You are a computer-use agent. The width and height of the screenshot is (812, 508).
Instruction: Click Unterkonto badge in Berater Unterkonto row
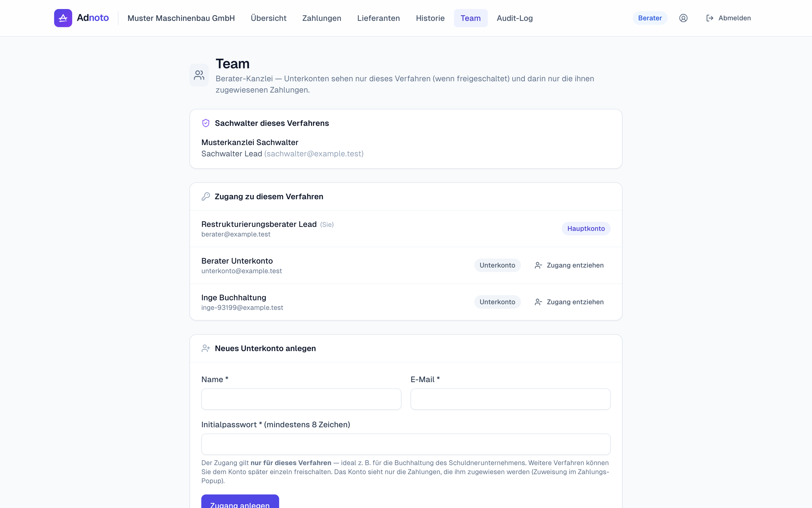pos(497,265)
